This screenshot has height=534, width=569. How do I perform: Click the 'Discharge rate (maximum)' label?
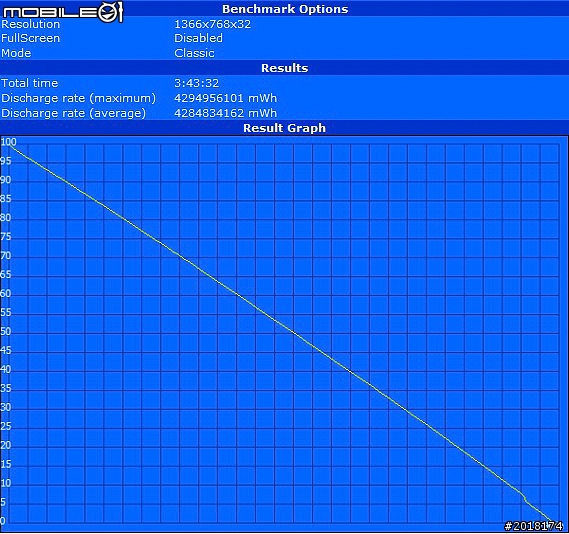tap(78, 98)
